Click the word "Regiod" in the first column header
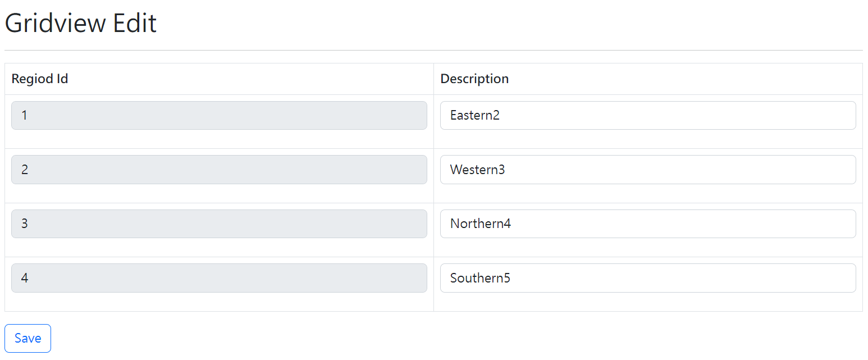 33,79
